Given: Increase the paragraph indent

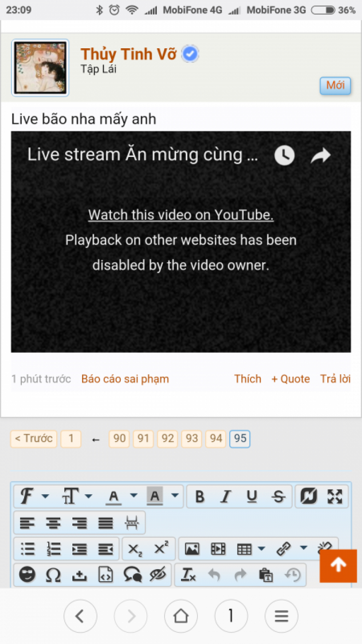Looking at the screenshot, I should 79,549.
